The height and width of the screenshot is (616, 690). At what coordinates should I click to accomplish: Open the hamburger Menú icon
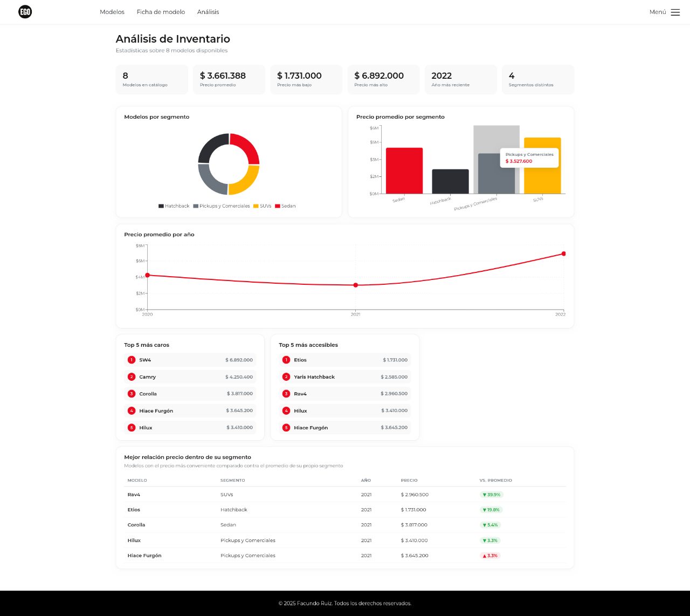[x=675, y=12]
